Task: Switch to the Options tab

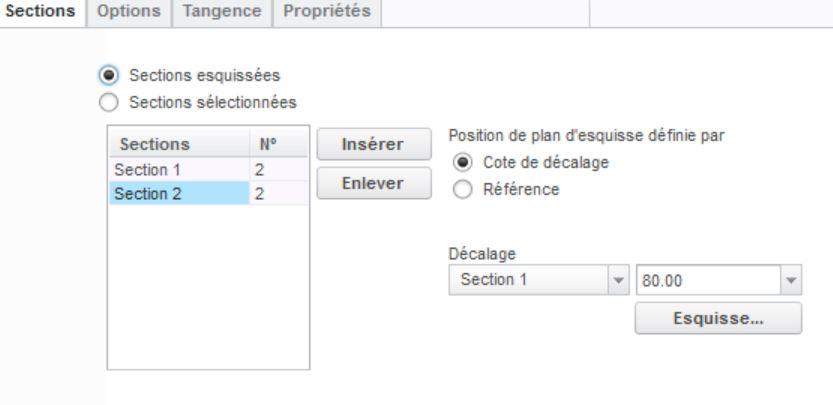Action: coord(129,13)
